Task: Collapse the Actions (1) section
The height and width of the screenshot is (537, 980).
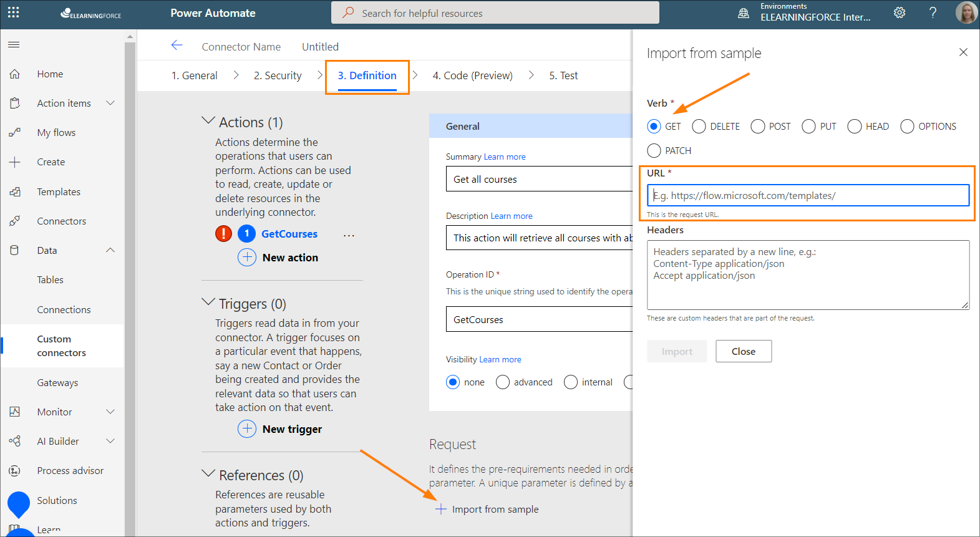Action: [x=208, y=120]
